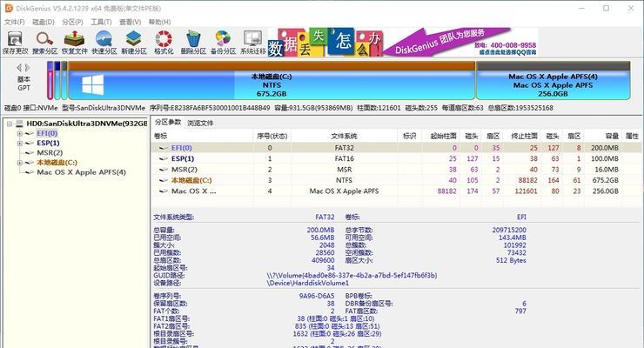Screen dimensions: 644x348
Task: Select the 本地磁盘(C:) NTFS table row
Action: 396,180
